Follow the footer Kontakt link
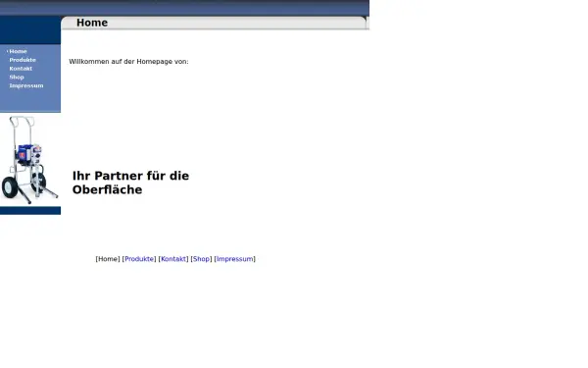Viewport: 588px width, 368px height. click(173, 259)
